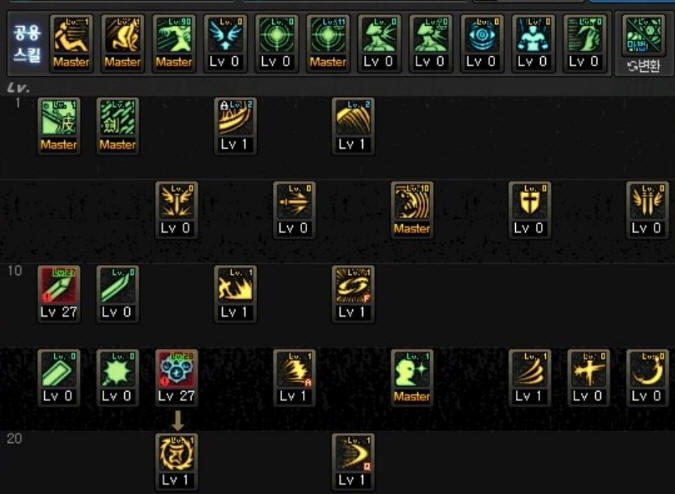Image resolution: width=675 pixels, height=494 pixels.
Task: Click the blue orbs skill at Lv 27
Action: (x=176, y=377)
